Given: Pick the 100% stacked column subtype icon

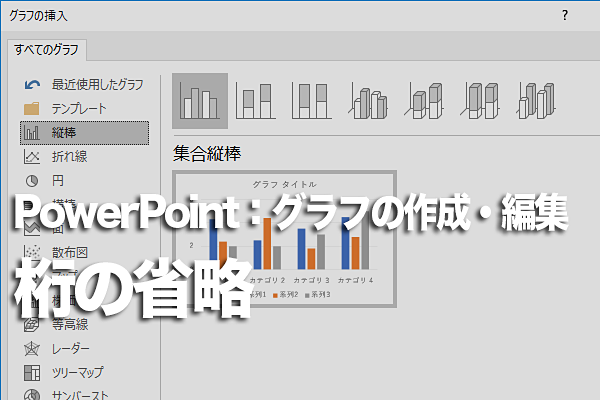Looking at the screenshot, I should click(x=311, y=101).
